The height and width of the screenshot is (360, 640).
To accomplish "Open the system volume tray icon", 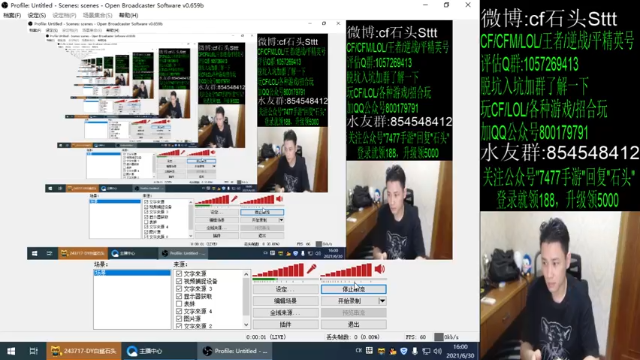I will coord(438,351).
